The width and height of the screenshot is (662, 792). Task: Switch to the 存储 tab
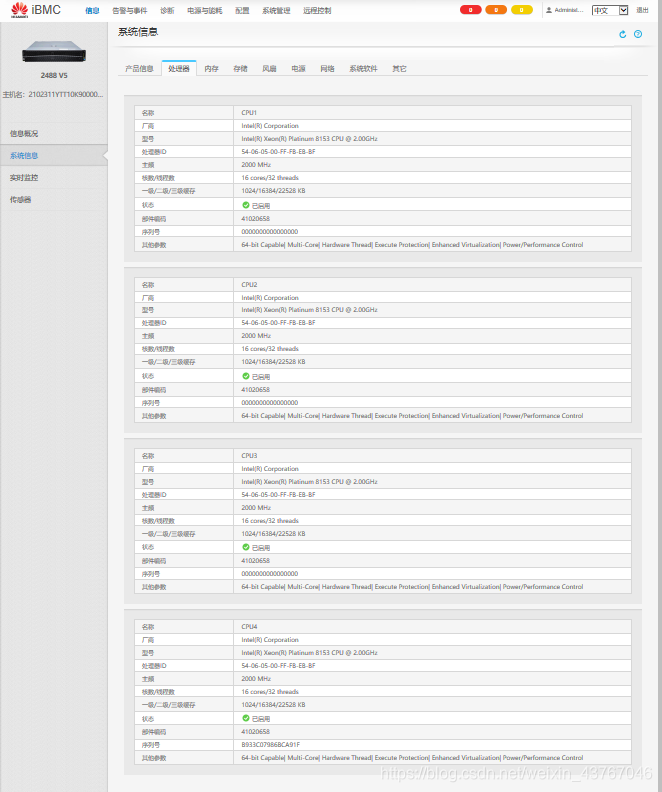(240, 69)
